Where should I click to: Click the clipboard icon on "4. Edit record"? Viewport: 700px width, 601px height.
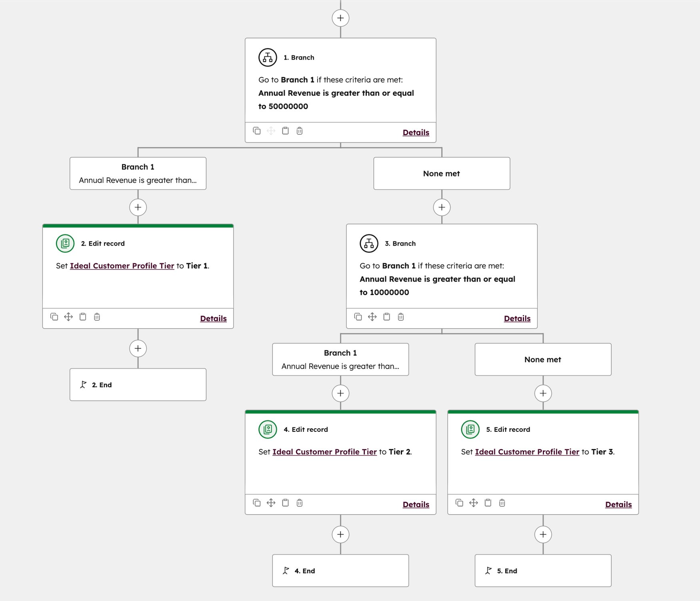point(285,503)
